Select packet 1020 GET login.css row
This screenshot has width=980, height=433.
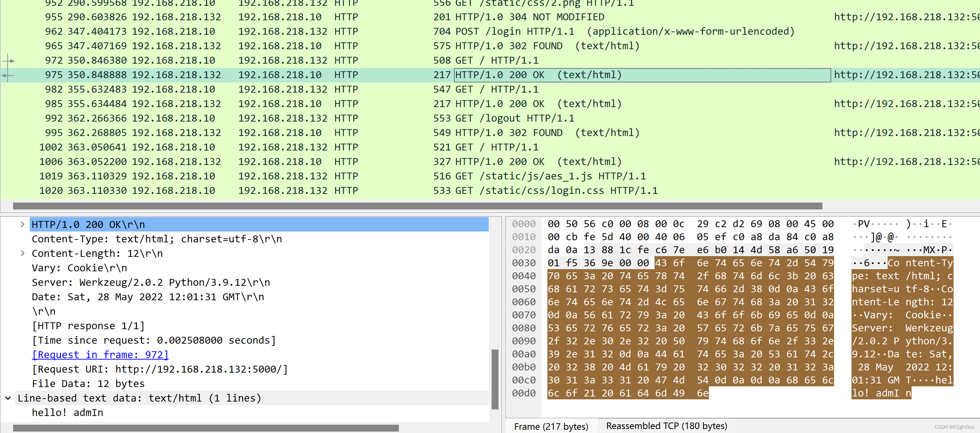pos(490,191)
